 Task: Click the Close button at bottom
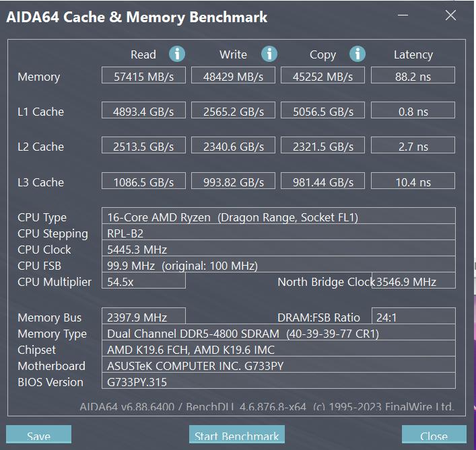[x=434, y=435]
